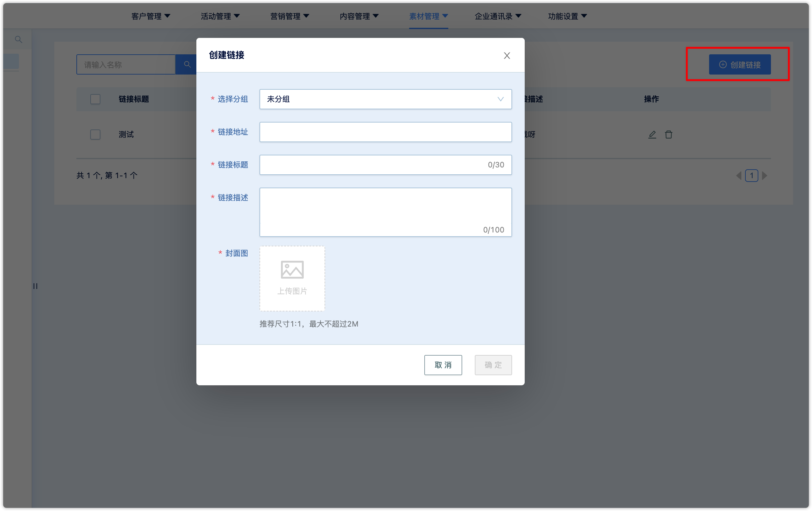Click the edit pencil icon for 测试 row

tap(652, 135)
